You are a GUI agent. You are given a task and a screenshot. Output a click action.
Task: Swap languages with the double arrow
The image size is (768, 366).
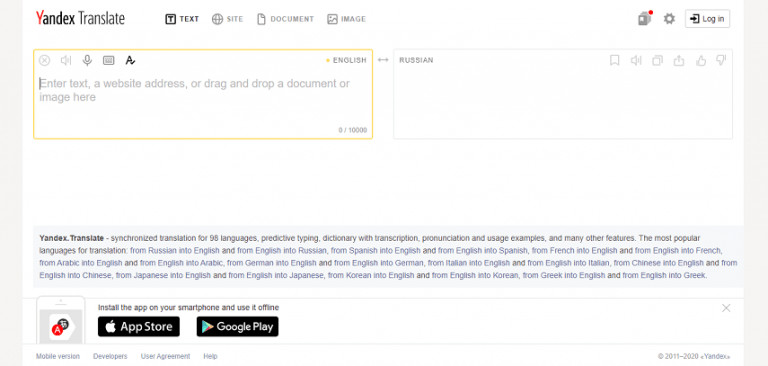[383, 60]
